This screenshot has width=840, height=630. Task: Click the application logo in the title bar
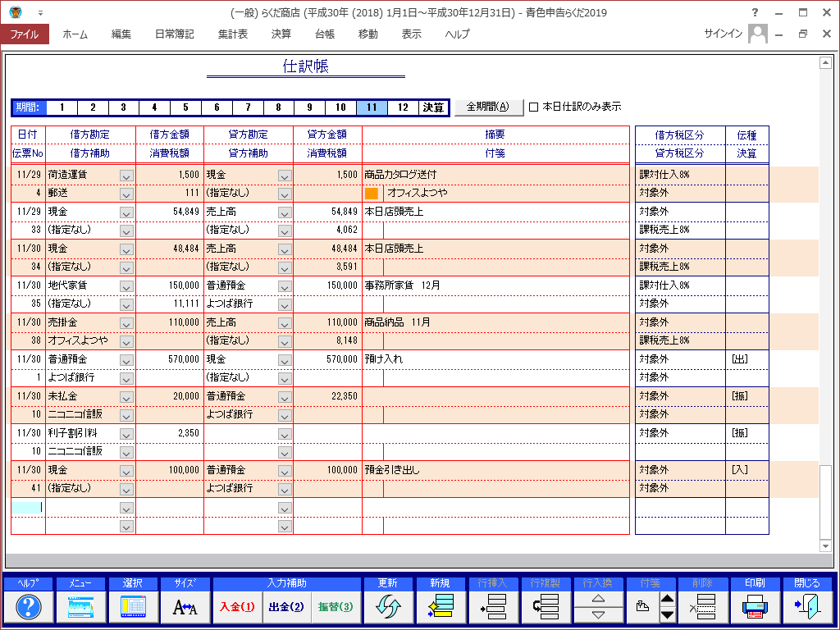tap(16, 11)
